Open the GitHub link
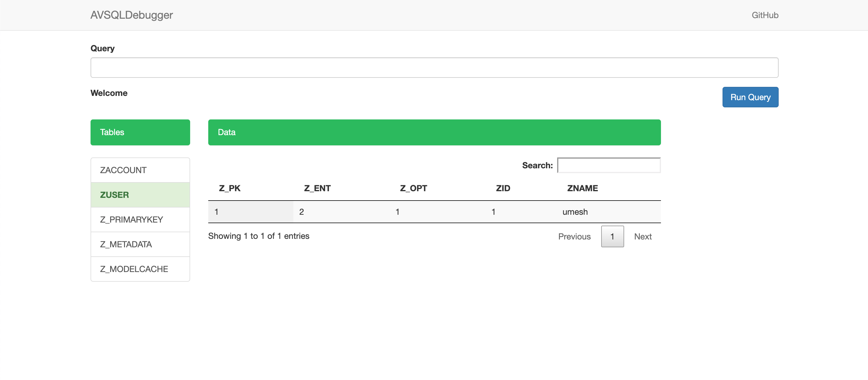The image size is (868, 380). point(764,15)
